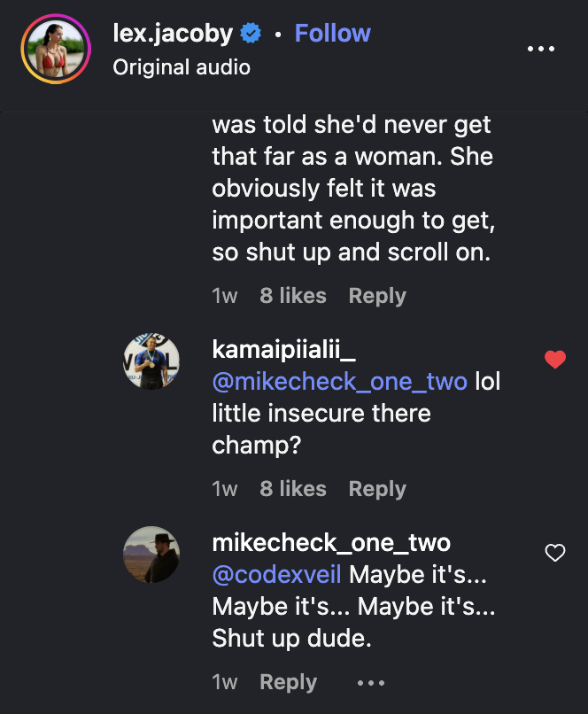
Task: Click the blue verified badge
Action: point(251,34)
